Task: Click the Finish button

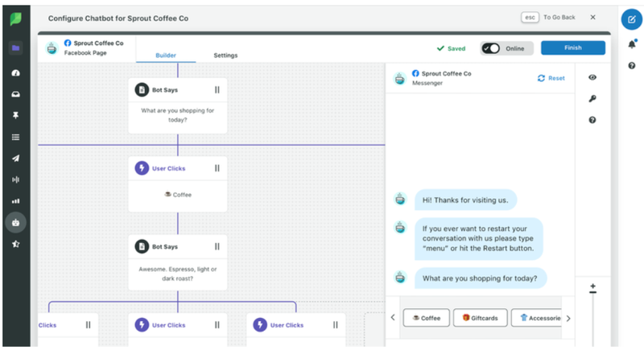Action: pyautogui.click(x=573, y=48)
